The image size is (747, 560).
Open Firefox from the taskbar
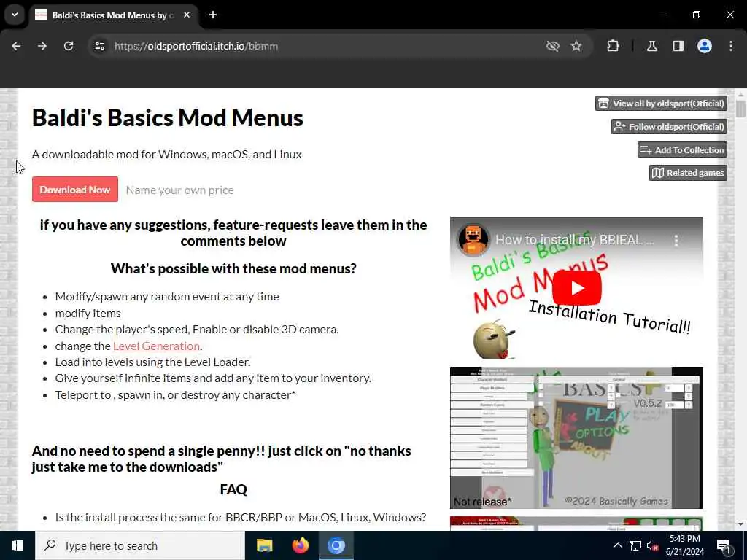(300, 545)
